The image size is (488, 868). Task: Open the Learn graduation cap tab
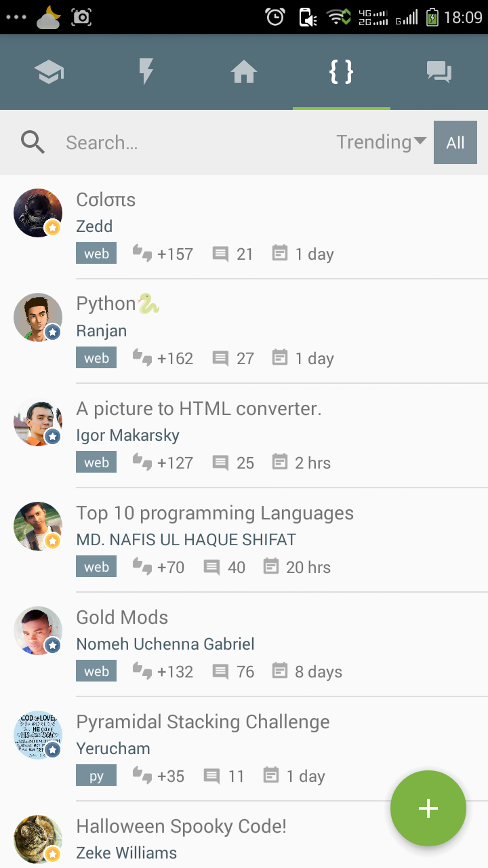49,72
